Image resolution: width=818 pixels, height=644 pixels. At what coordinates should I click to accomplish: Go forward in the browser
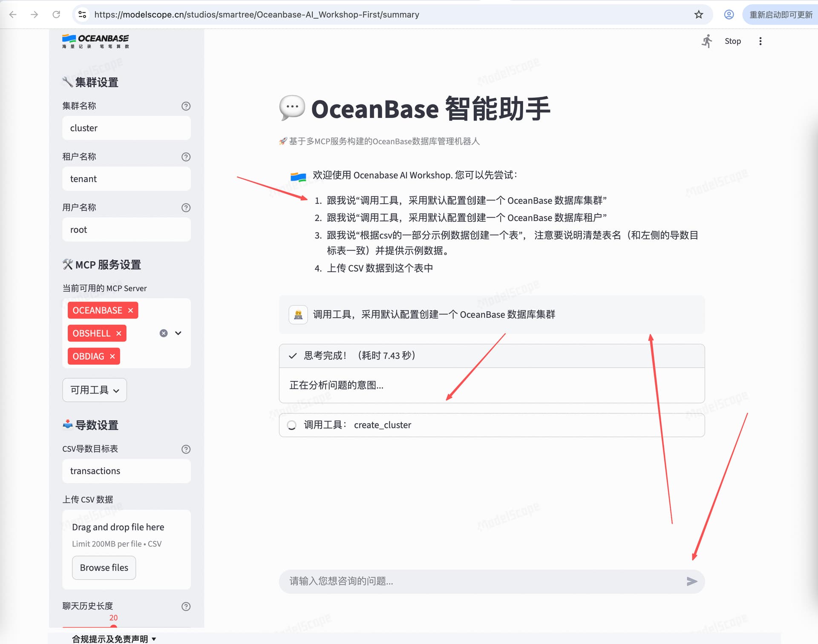(x=35, y=14)
